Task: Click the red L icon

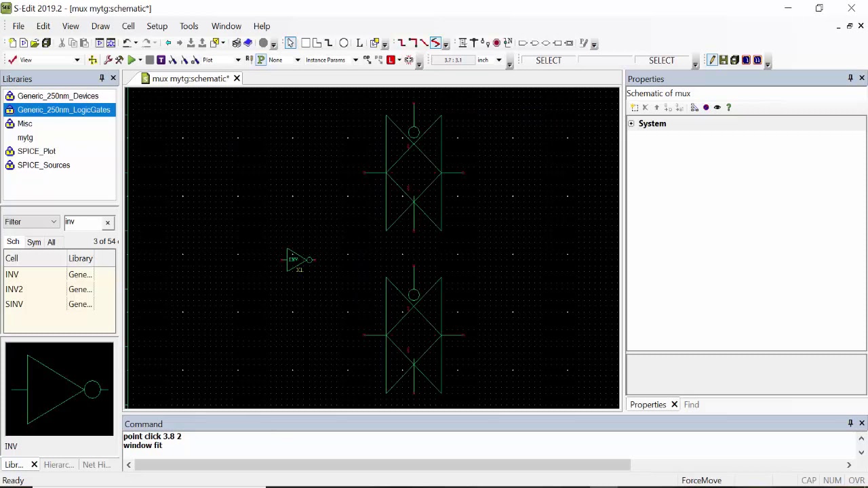Action: pos(391,60)
